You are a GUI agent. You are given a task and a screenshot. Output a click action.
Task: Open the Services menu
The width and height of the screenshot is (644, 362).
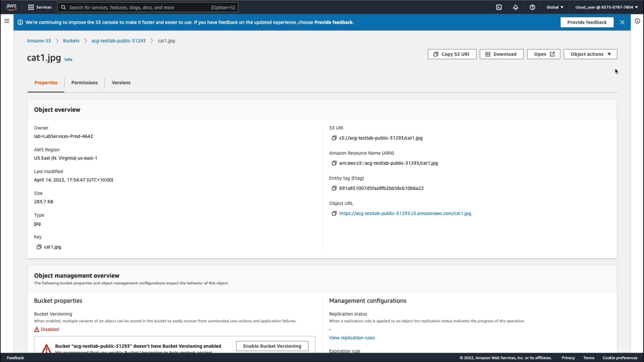[x=40, y=7]
